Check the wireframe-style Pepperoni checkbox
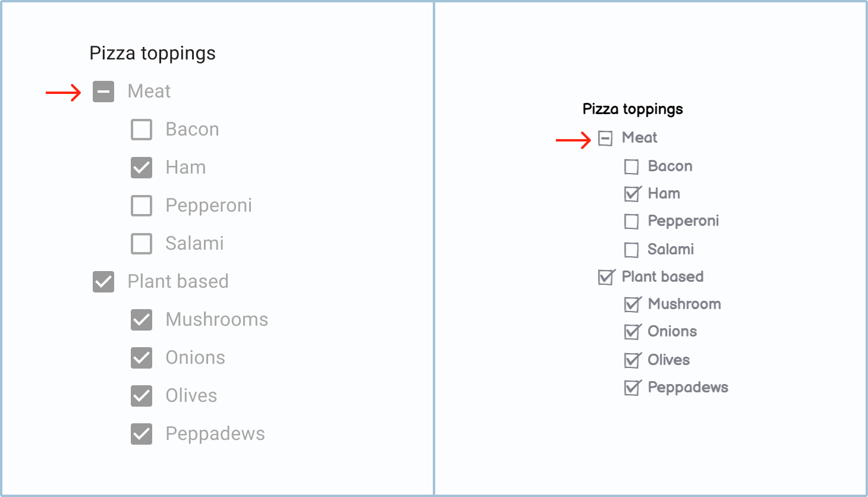The image size is (868, 497). pos(631,222)
